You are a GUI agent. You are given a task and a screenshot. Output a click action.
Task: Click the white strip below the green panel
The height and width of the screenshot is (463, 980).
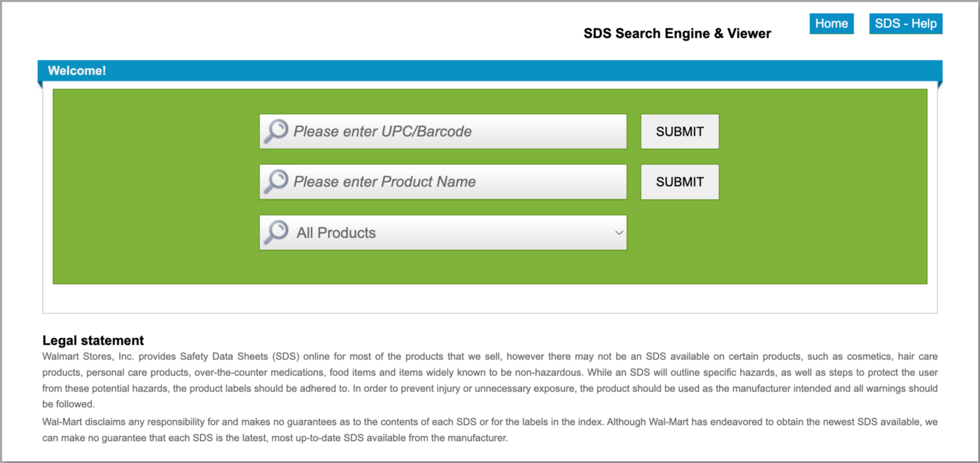489,298
